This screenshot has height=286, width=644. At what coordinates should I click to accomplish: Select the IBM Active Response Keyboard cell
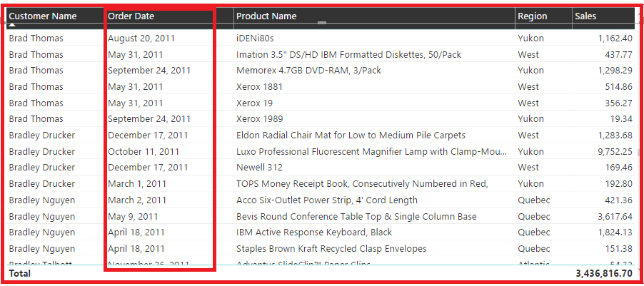[x=314, y=232]
